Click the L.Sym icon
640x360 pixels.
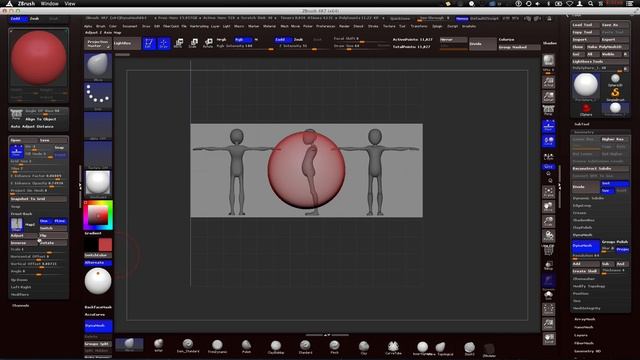549,156
